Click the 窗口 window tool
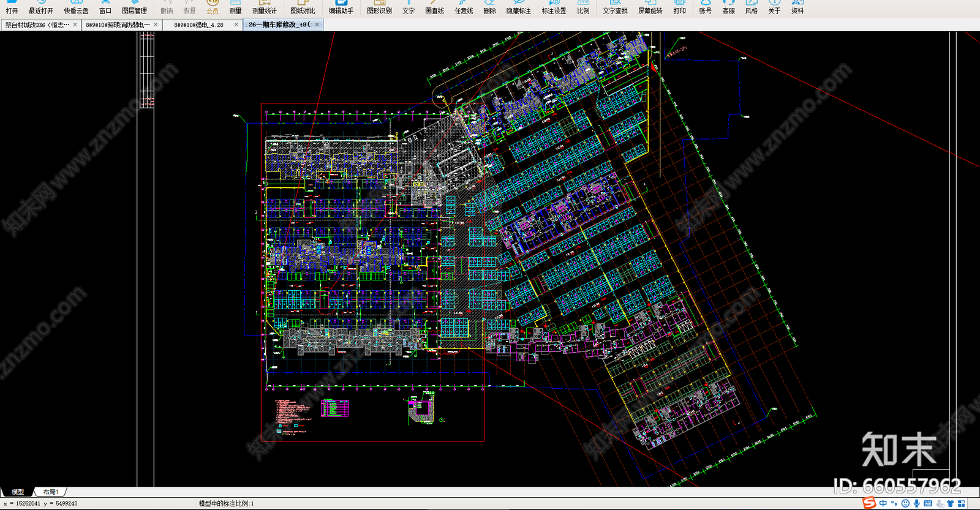The height and width of the screenshot is (510, 980). [105, 7]
